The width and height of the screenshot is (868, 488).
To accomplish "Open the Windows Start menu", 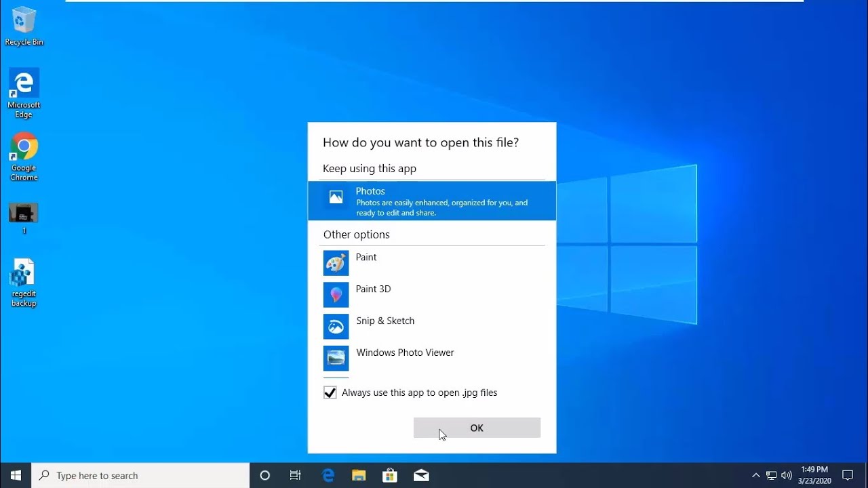I will tap(16, 475).
